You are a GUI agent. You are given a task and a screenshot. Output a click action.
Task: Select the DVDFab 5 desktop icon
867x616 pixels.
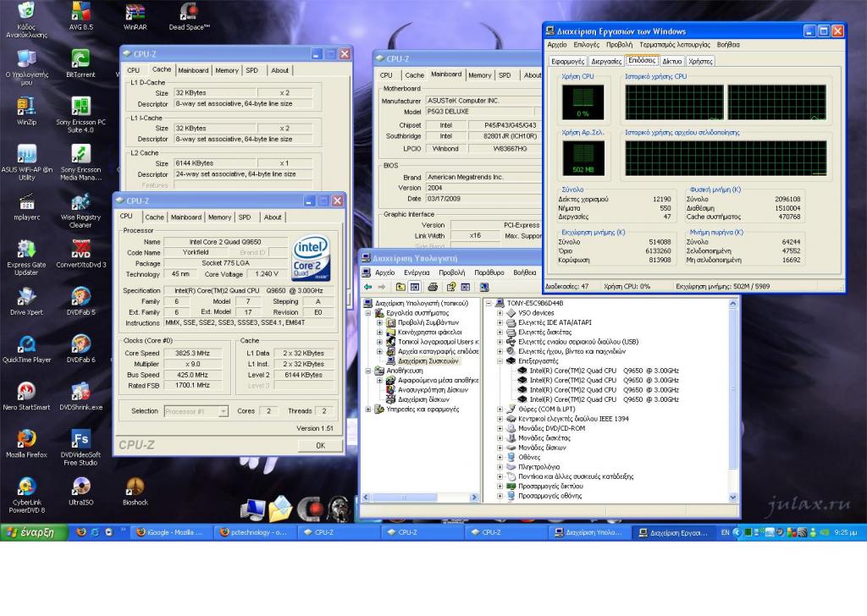point(80,301)
